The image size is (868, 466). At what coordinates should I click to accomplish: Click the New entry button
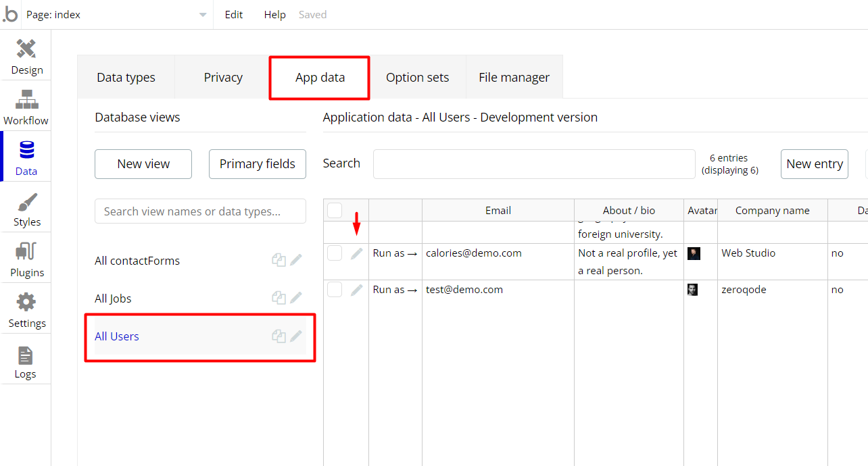tap(814, 164)
